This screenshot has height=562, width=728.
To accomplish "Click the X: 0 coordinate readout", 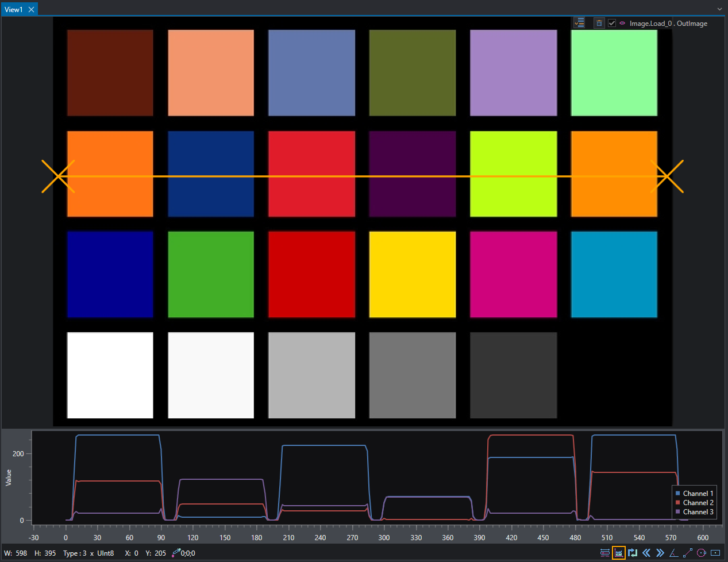I will tap(132, 553).
